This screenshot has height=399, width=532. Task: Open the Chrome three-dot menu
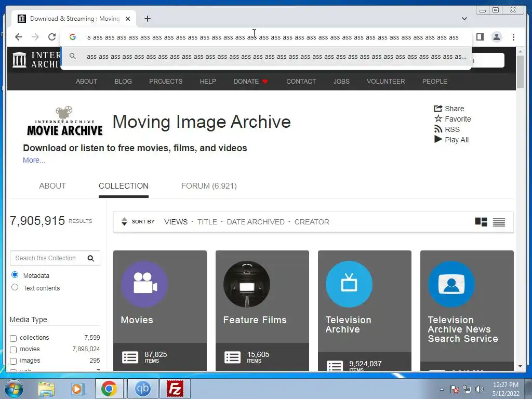click(x=513, y=37)
